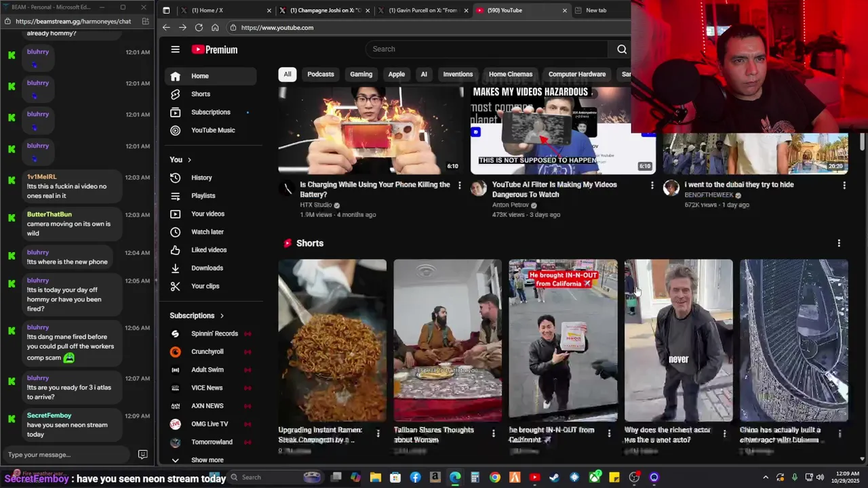The height and width of the screenshot is (488, 868).
Task: Open Tomorrowland channel subscription
Action: click(210, 442)
